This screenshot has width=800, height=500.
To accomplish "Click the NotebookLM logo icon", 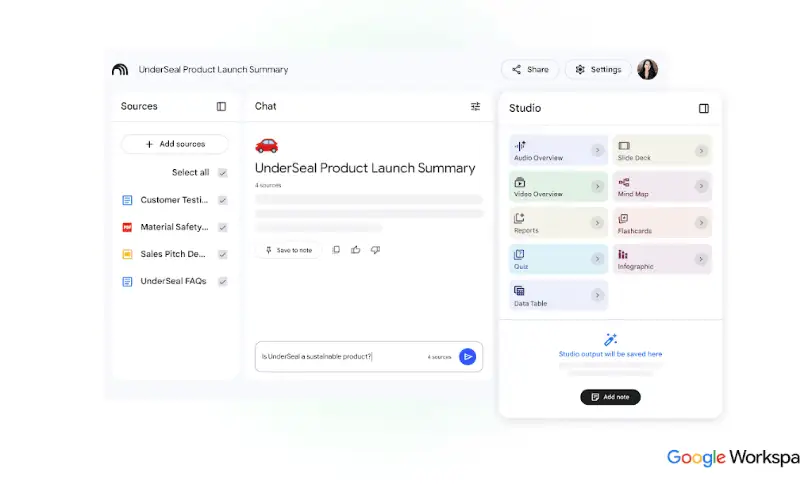I will click(120, 69).
